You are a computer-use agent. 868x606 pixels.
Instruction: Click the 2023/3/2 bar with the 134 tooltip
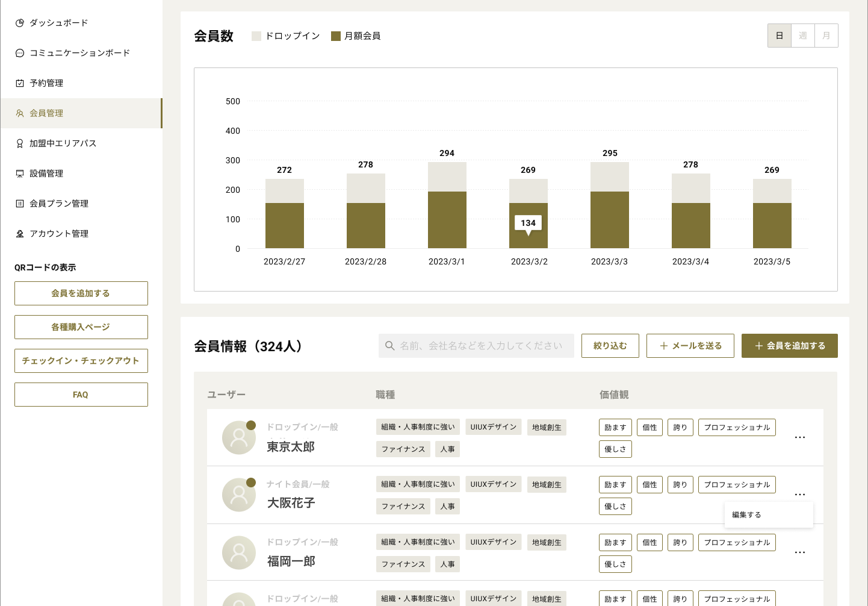tap(529, 214)
